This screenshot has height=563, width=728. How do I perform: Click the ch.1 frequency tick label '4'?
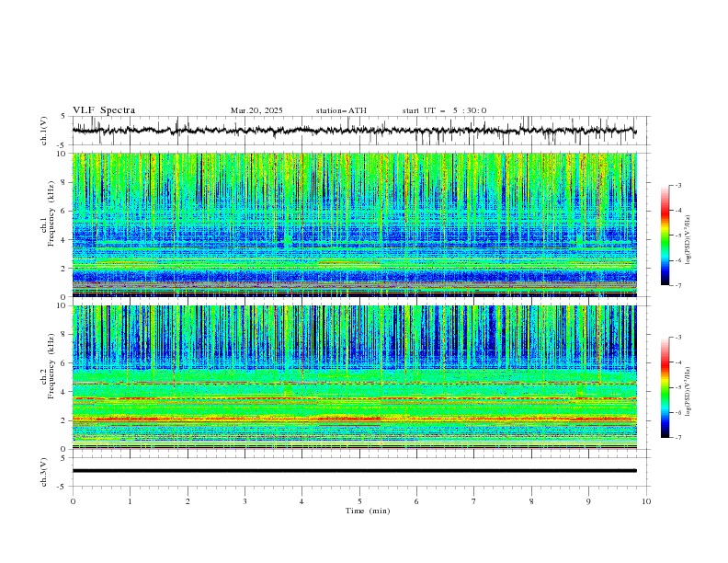65,240
